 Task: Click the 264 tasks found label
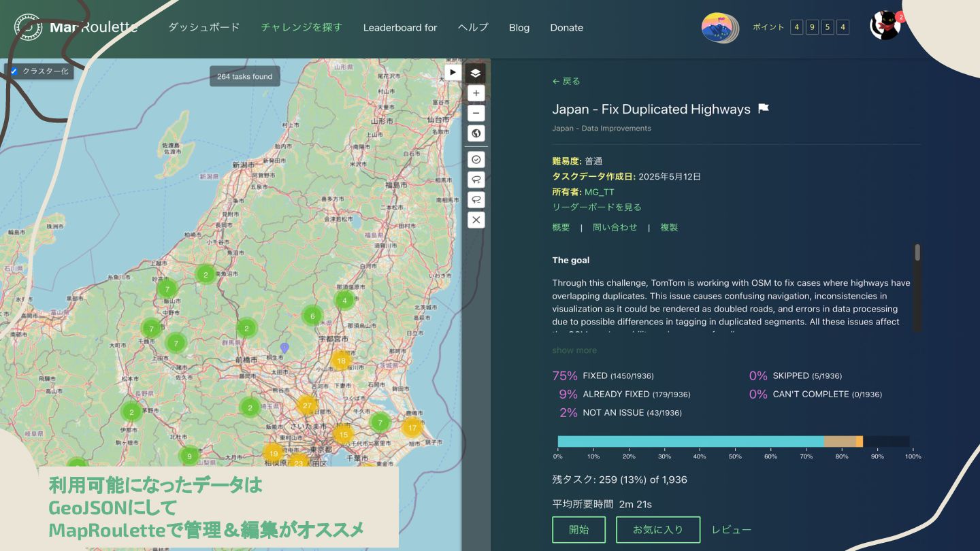click(x=244, y=77)
